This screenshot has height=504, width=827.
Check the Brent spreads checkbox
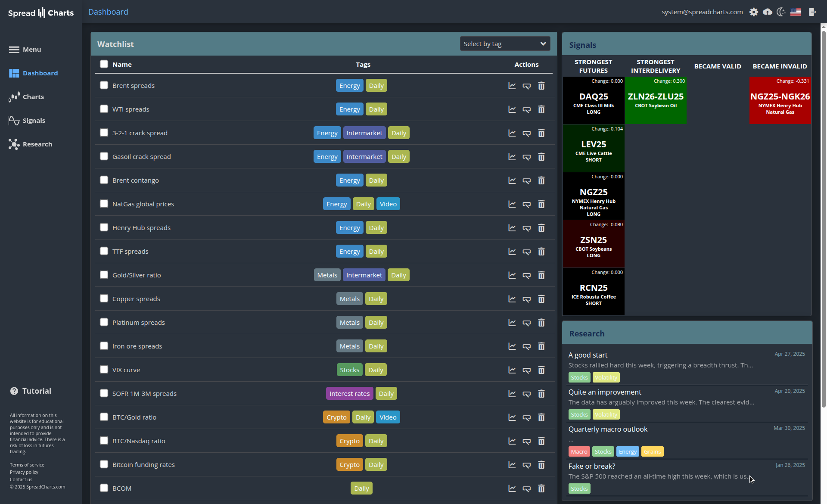coord(104,85)
